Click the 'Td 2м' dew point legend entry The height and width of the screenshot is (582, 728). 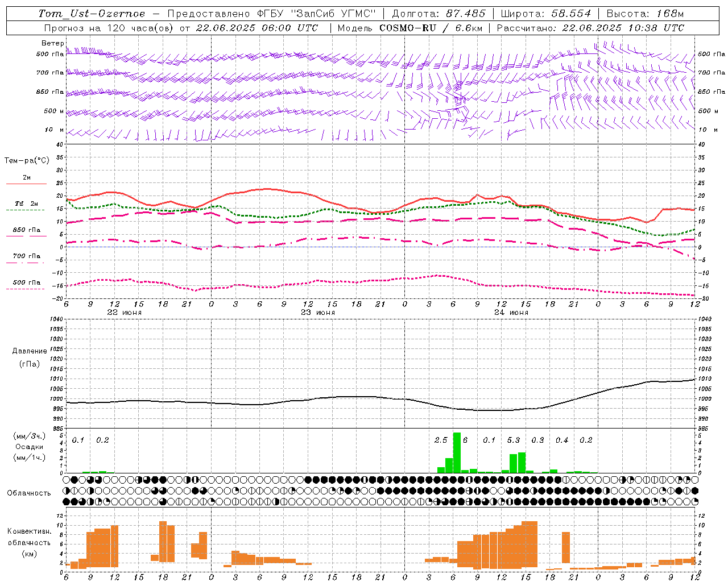point(26,203)
